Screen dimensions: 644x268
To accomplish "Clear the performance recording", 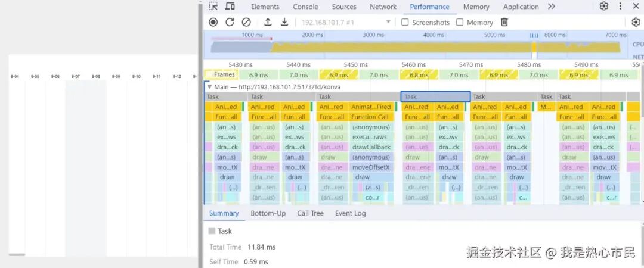I will (x=246, y=22).
